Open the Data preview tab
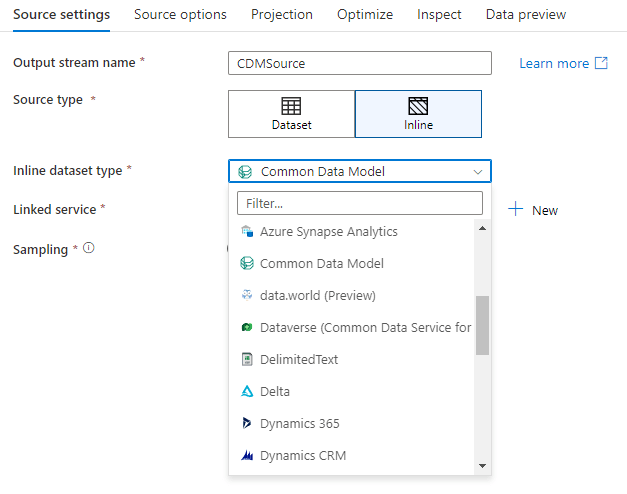Screen dimensions: 627x494 coord(526,15)
